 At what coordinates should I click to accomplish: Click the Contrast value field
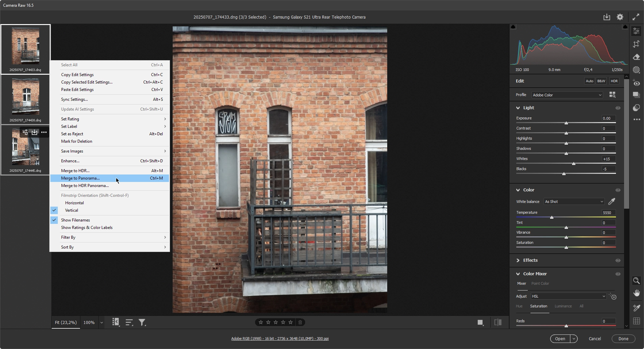point(609,128)
